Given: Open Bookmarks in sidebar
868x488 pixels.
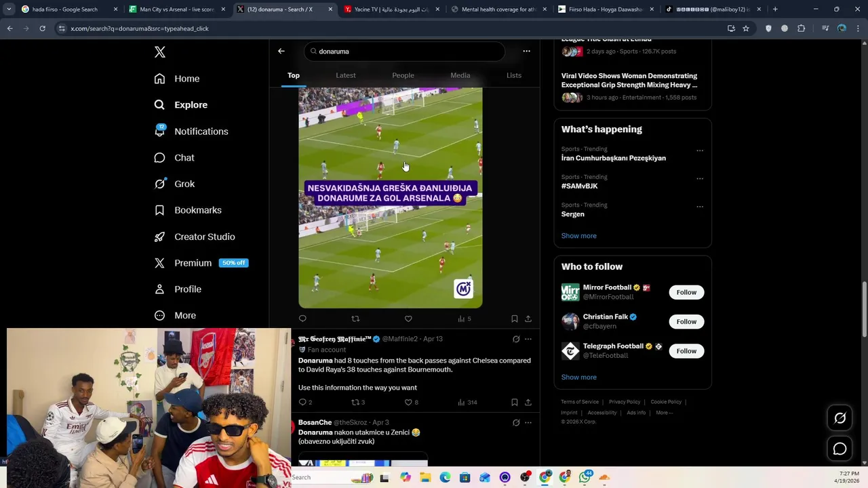Looking at the screenshot, I should click(188, 210).
